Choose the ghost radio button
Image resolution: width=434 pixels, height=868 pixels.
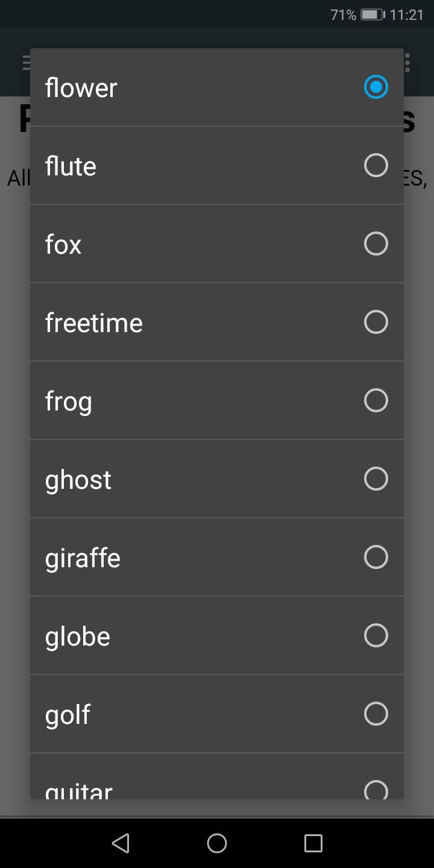point(376,479)
